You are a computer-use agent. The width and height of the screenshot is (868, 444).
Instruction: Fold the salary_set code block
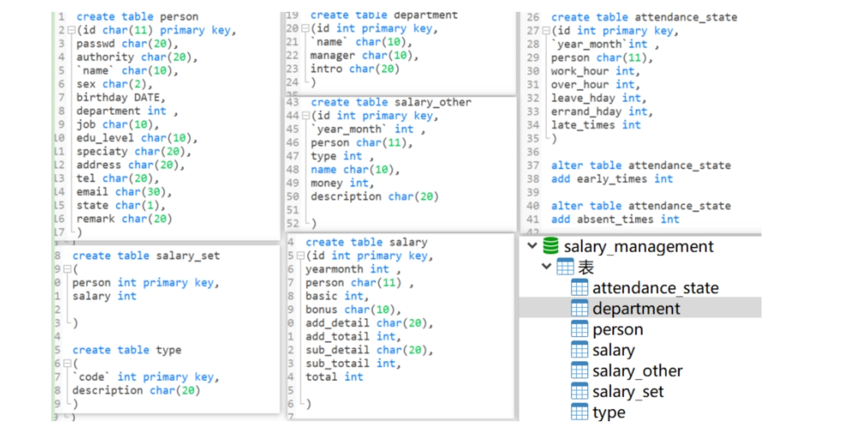pos(68,269)
